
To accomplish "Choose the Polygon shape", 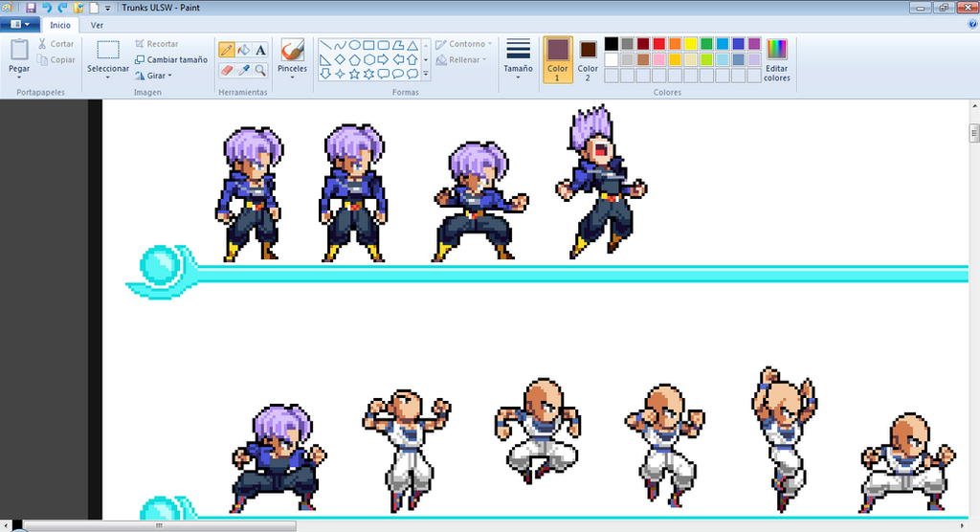I will point(397,45).
